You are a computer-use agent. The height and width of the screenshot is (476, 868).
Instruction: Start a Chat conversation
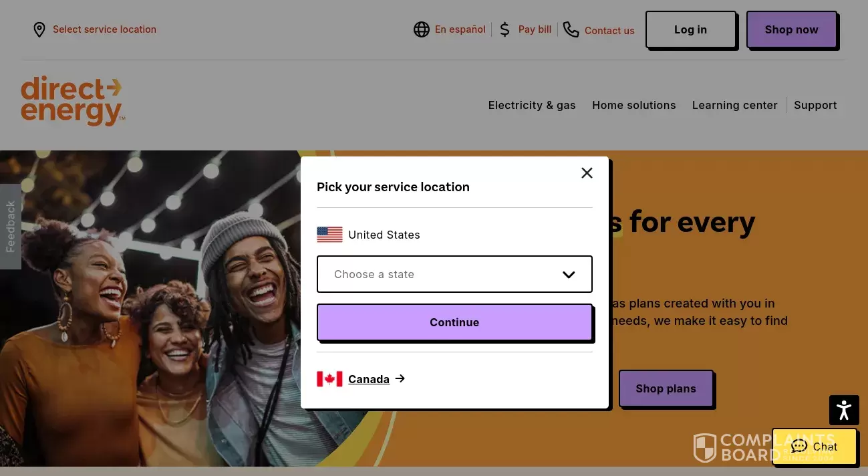814,447
